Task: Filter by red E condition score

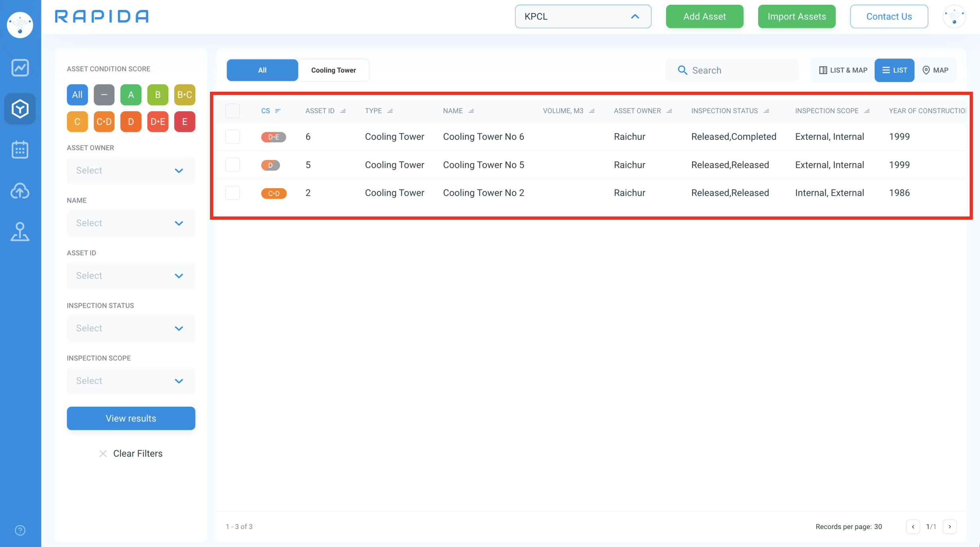Action: click(x=184, y=122)
